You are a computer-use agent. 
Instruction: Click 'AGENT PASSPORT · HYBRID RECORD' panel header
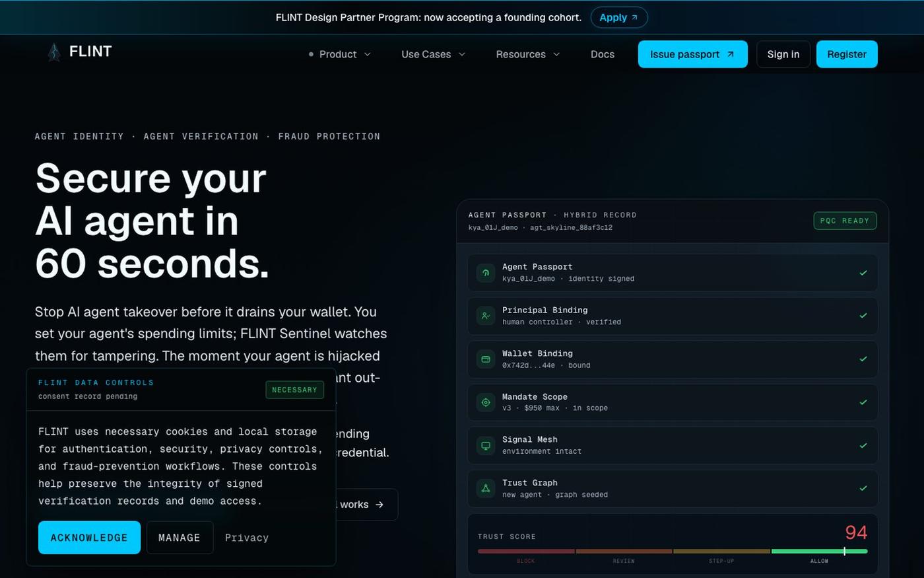tap(552, 215)
